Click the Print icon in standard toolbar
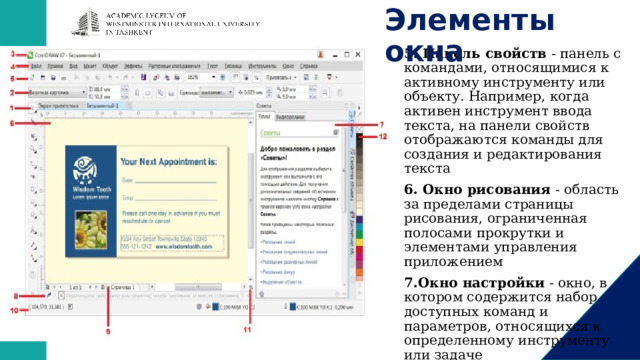Image resolution: width=640 pixels, height=360 pixels. [63, 77]
